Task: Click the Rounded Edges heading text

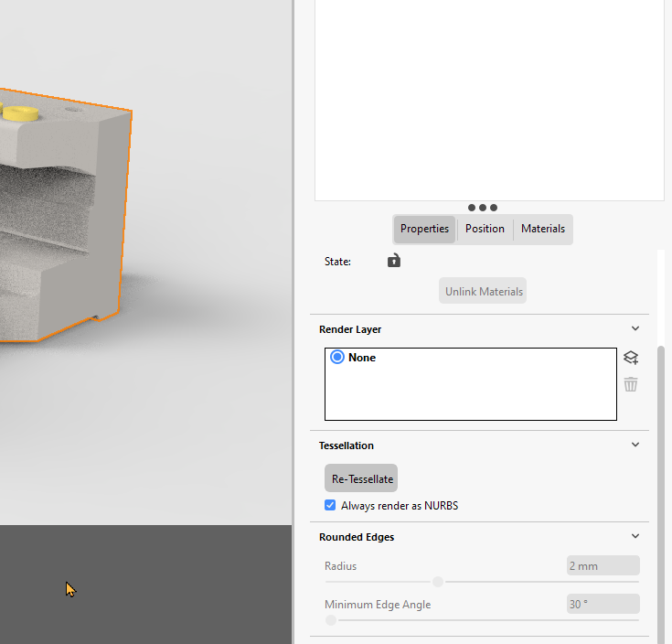Action: 357,537
